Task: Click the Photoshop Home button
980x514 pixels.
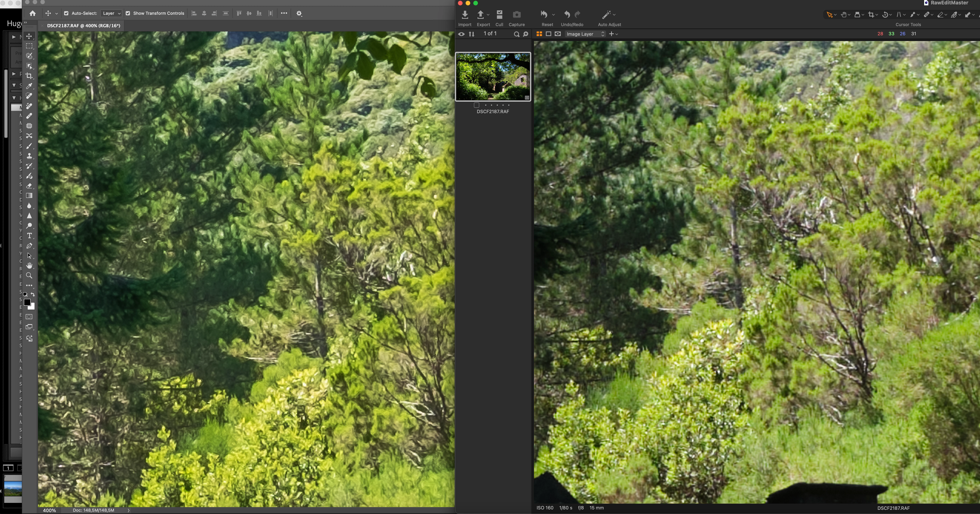Action: coord(33,13)
